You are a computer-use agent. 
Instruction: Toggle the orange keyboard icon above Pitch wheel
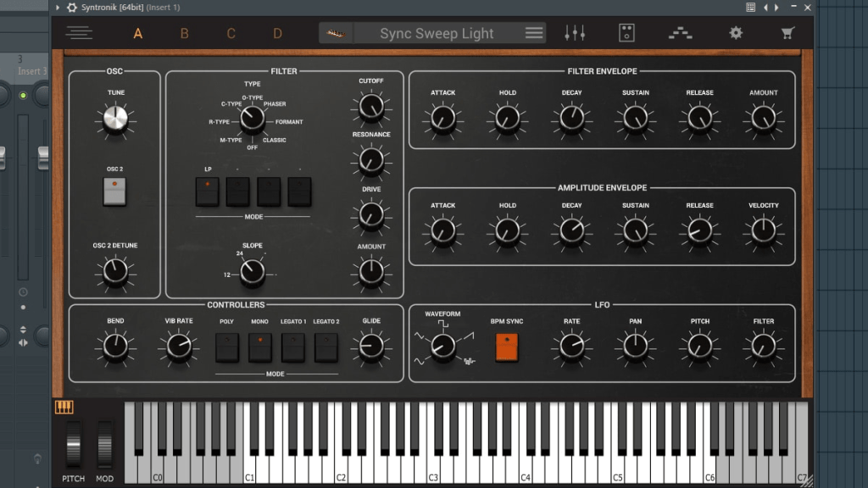pos(64,408)
